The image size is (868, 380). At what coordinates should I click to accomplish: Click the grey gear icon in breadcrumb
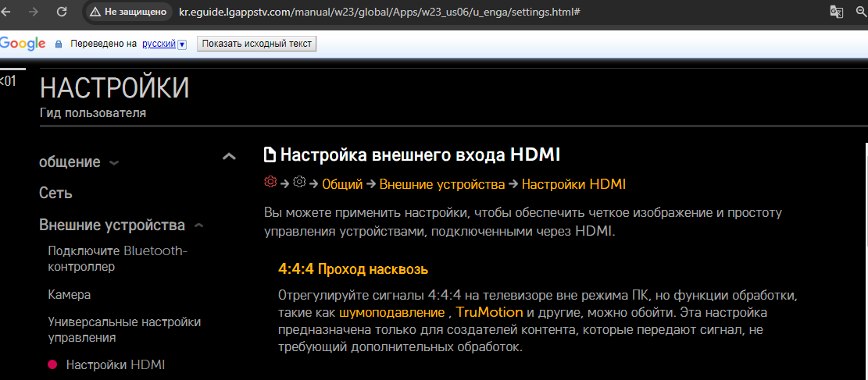coord(299,183)
